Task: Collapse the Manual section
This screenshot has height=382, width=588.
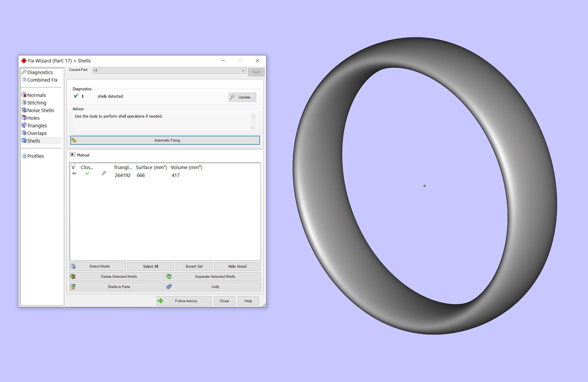Action: click(72, 155)
